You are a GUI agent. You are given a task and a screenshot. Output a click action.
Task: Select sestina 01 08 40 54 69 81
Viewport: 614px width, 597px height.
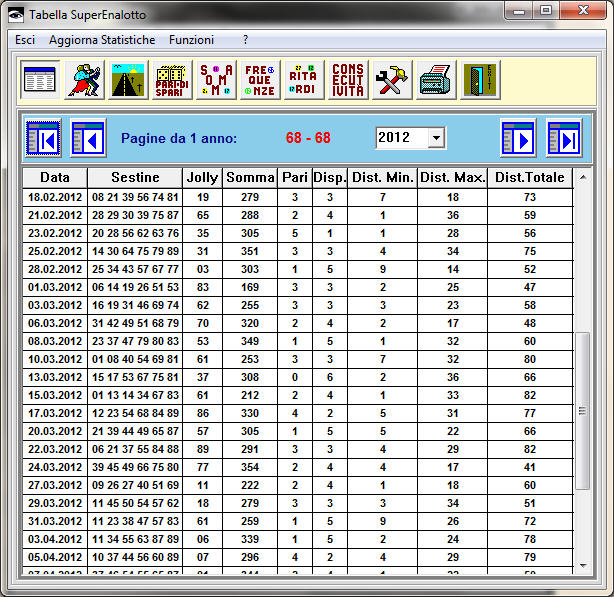pos(135,359)
